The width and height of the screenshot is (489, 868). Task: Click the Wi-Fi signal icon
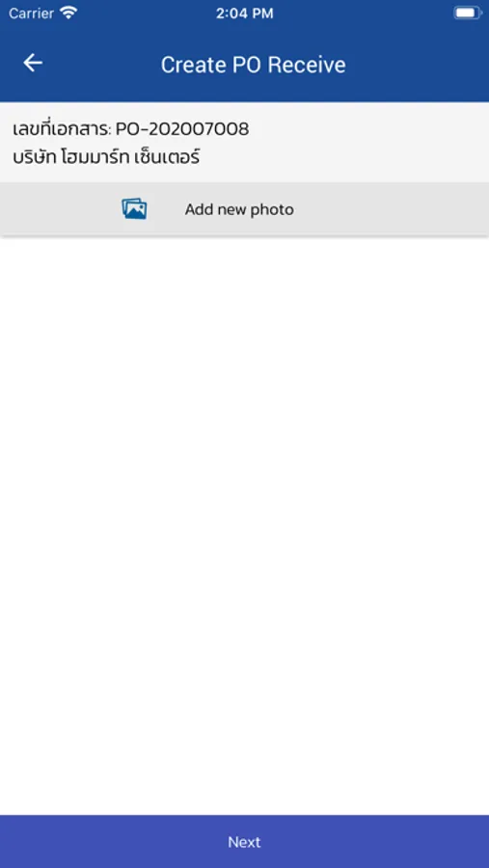[x=68, y=13]
